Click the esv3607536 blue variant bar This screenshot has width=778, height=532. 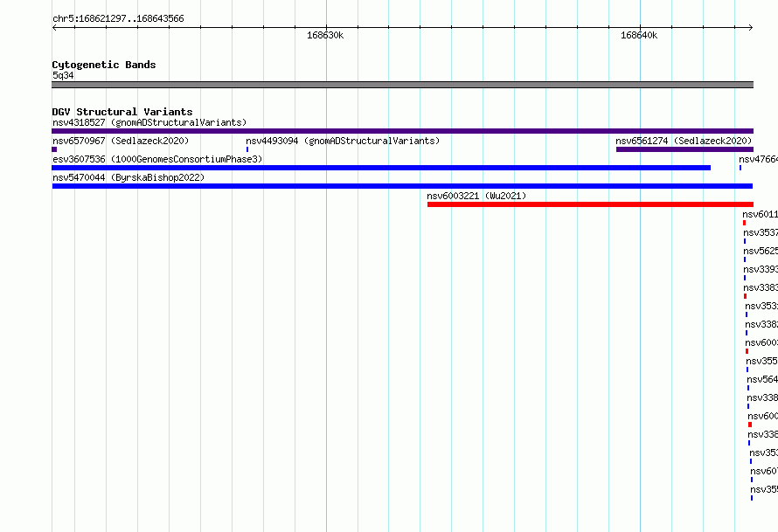(381, 168)
